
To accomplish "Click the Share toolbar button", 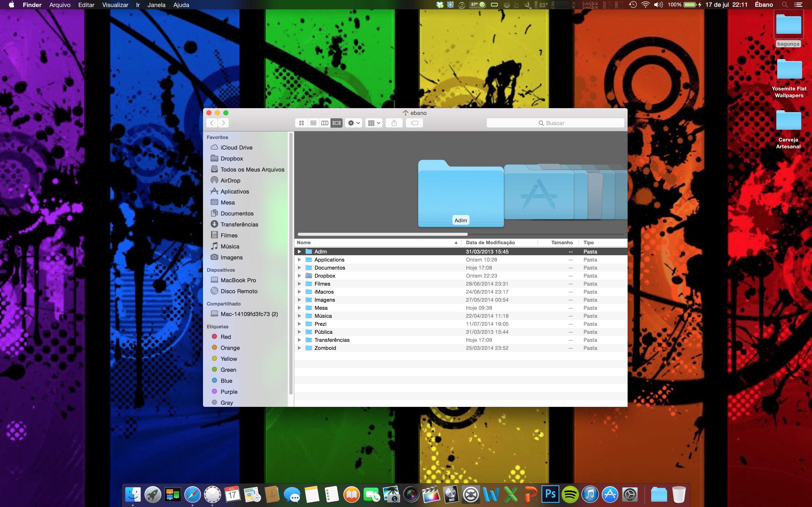I will (x=394, y=123).
